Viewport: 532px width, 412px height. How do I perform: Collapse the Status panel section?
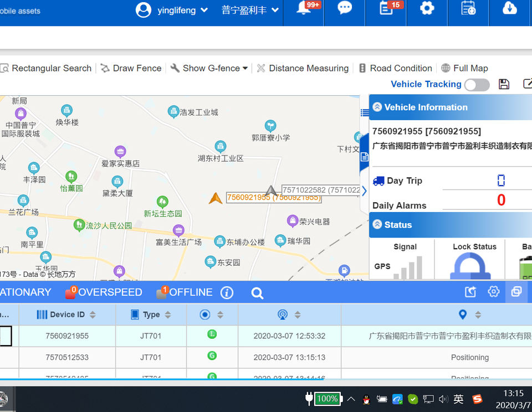pos(377,225)
